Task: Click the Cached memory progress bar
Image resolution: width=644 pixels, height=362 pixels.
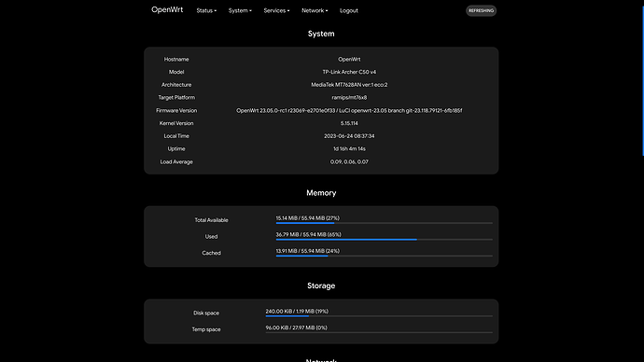Action: (384, 257)
